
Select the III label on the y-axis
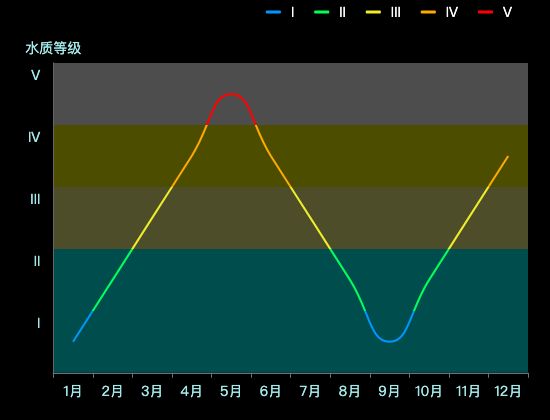coord(35,199)
